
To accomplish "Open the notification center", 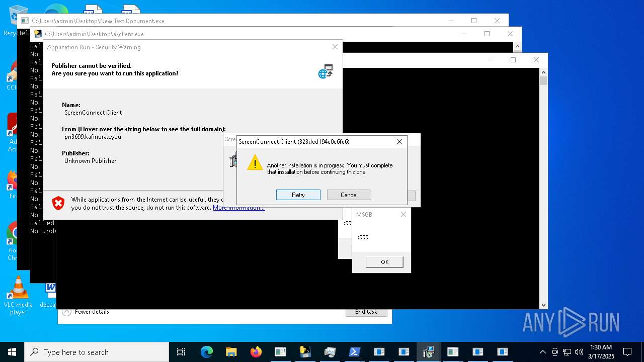I will pos(627,352).
